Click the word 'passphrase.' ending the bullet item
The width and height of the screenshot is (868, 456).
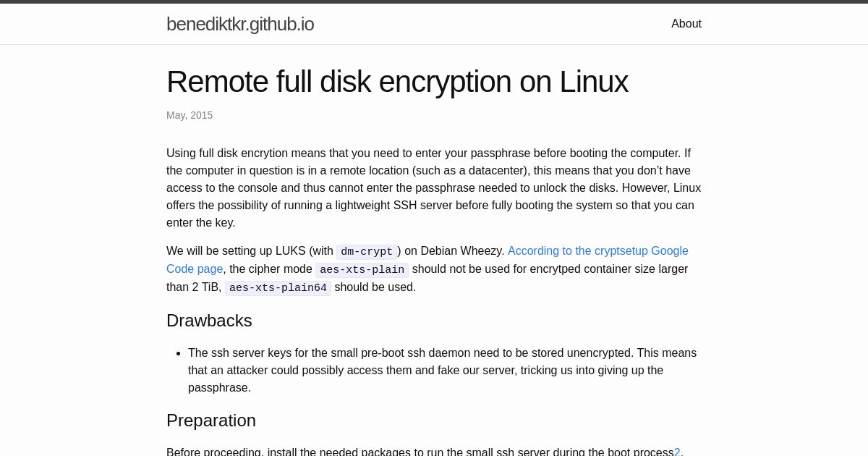point(219,387)
